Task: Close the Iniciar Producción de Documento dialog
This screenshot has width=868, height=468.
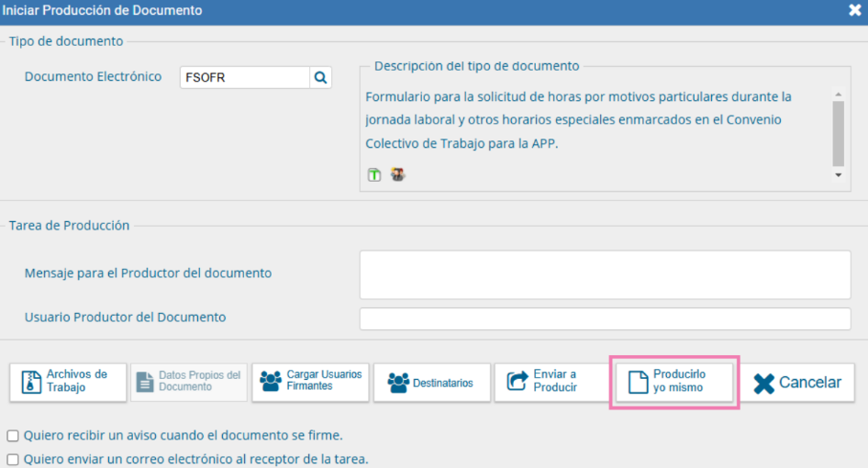Action: [854, 11]
